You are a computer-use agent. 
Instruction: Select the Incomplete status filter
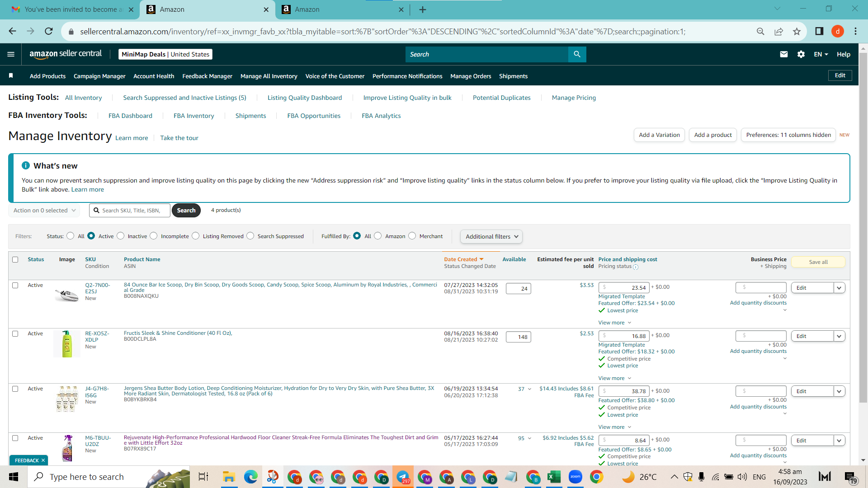pos(154,236)
